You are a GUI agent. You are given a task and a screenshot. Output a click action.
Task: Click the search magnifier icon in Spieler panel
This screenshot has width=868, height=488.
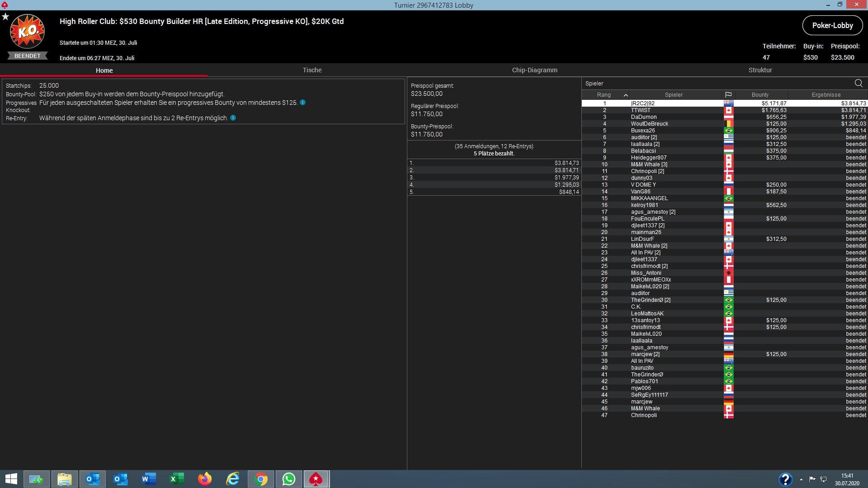[x=858, y=83]
